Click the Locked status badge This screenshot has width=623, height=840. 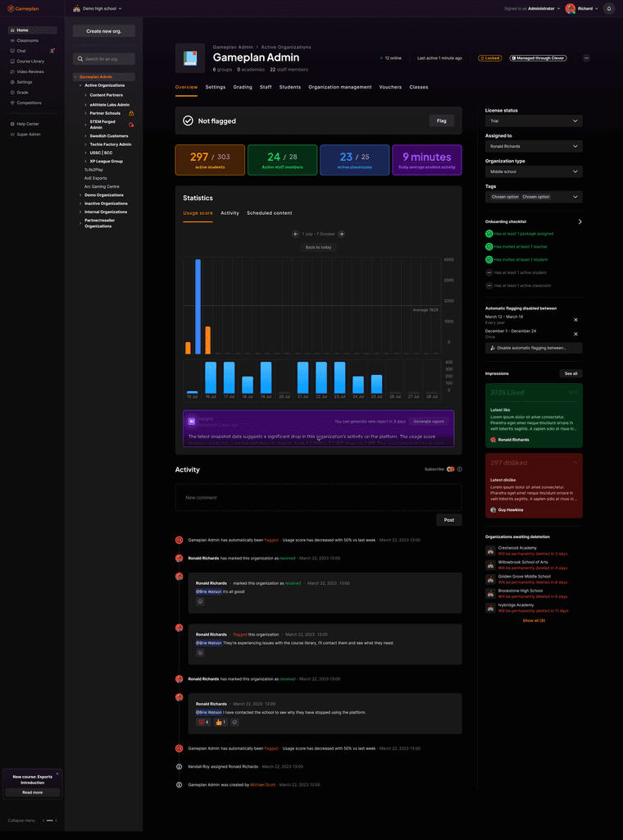(x=489, y=58)
